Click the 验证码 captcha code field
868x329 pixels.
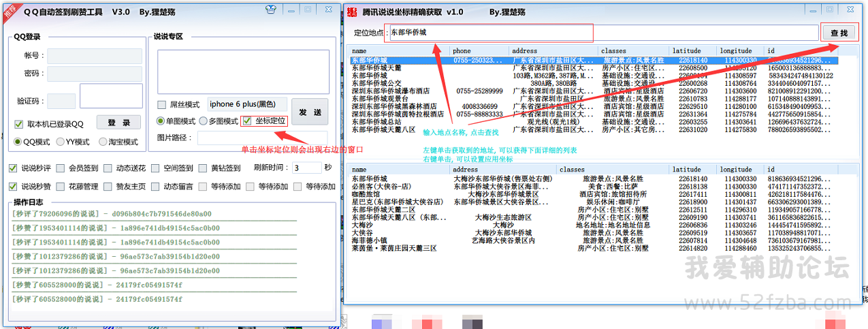coord(61,101)
